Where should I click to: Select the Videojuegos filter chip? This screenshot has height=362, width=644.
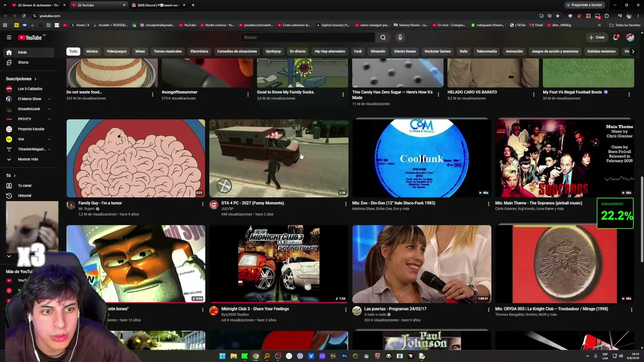(x=117, y=51)
